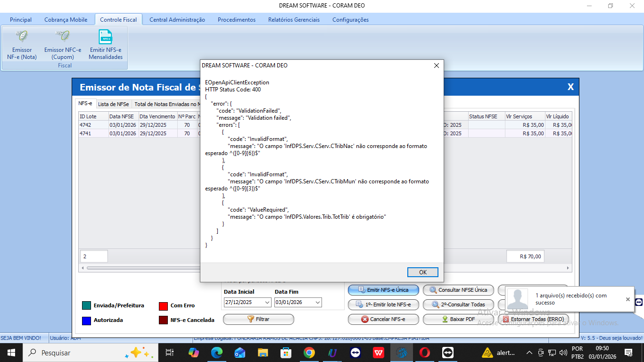This screenshot has width=644, height=362.
Task: Open Google Chrome from the taskbar
Action: (x=309, y=353)
